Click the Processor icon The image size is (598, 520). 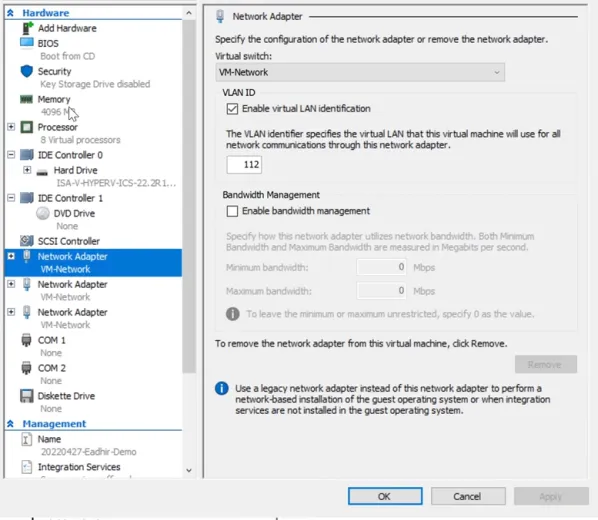pyautogui.click(x=27, y=127)
